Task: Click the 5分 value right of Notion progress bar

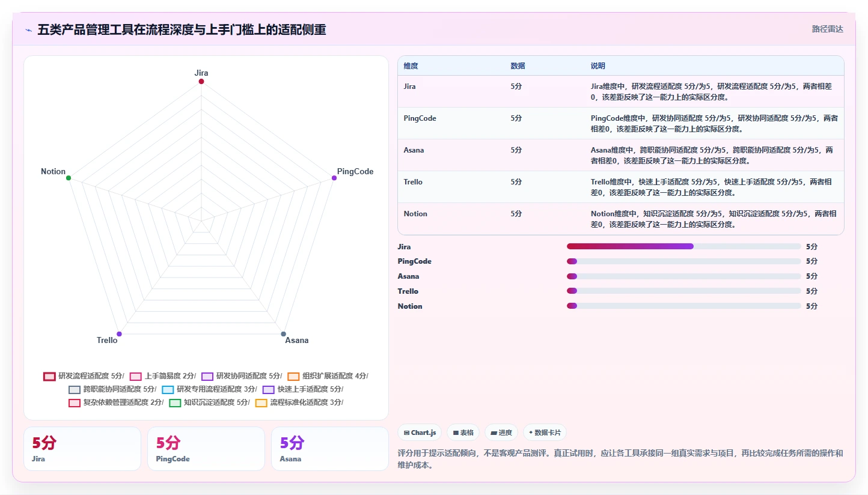Action: pyautogui.click(x=811, y=306)
